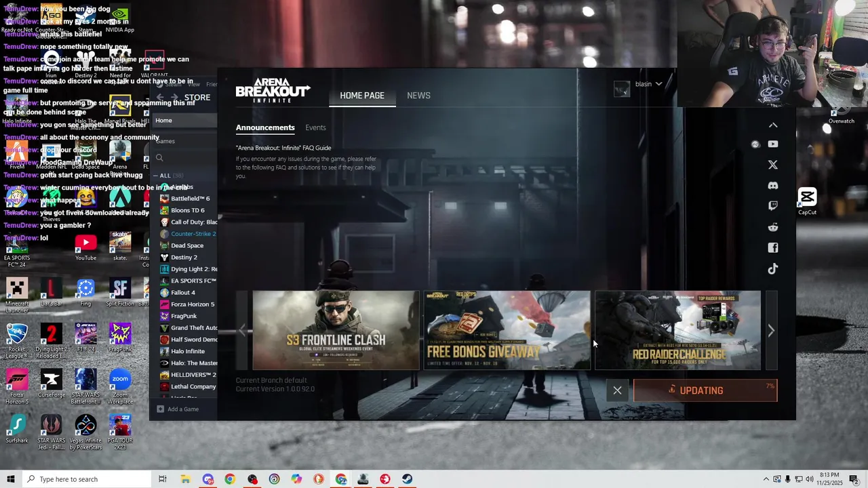This screenshot has height=488, width=868.
Task: Click the Arena Breakout Infinite logo
Action: click(x=273, y=91)
